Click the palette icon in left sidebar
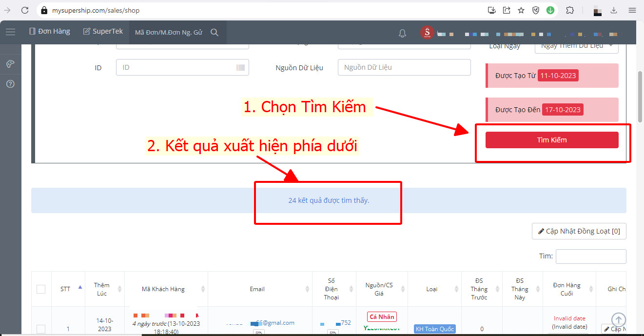The height and width of the screenshot is (336, 644). [x=10, y=64]
